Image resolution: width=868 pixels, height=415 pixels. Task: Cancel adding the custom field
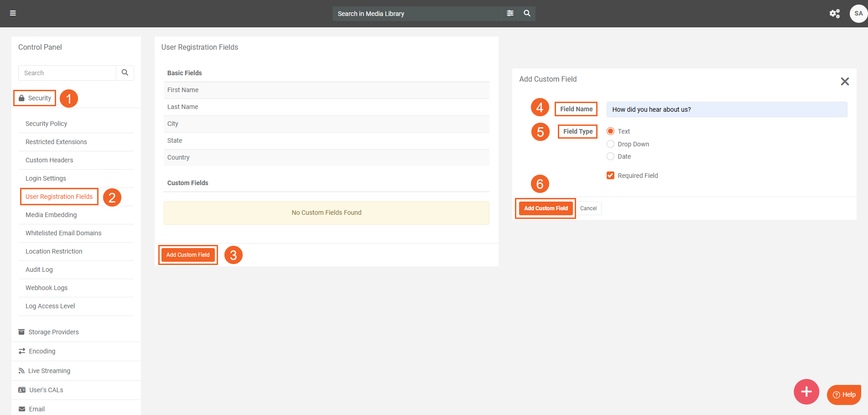click(588, 208)
